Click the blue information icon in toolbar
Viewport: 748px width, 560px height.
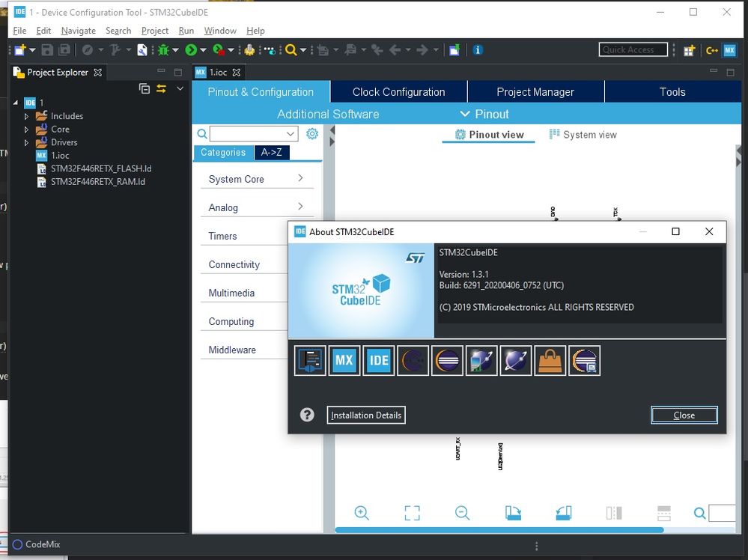click(x=478, y=50)
